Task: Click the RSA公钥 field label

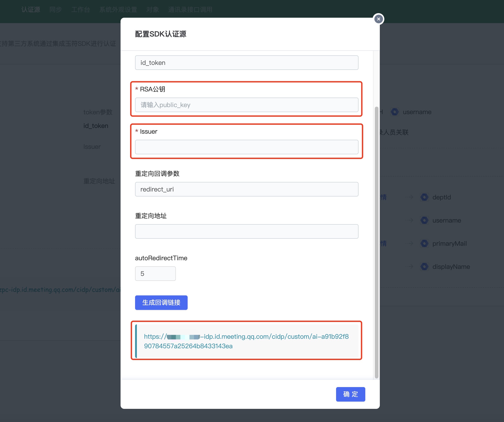Action: [x=152, y=89]
